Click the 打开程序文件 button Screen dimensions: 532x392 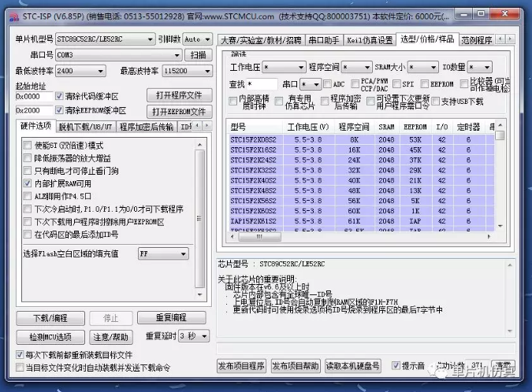(x=180, y=96)
